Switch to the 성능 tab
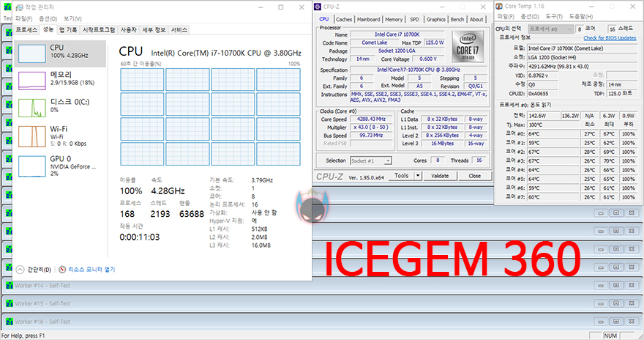This screenshot has height=340, width=644. 48,29
